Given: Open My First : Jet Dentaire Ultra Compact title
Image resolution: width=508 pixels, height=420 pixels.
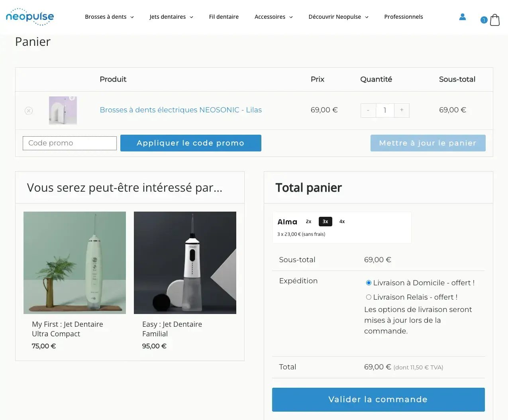Looking at the screenshot, I should click(67, 329).
